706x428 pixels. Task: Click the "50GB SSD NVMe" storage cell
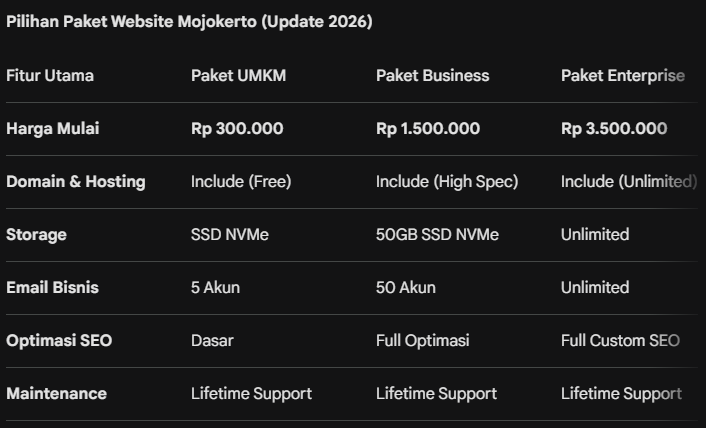click(x=437, y=235)
